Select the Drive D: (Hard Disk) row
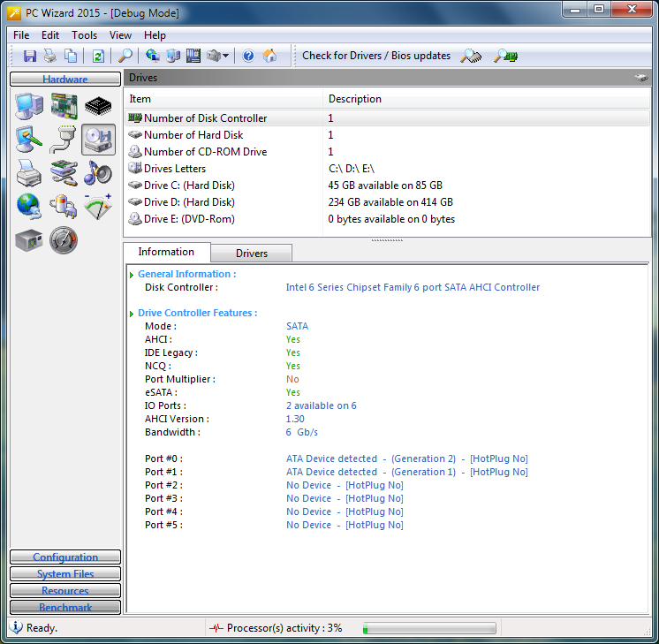659x644 pixels. click(387, 202)
